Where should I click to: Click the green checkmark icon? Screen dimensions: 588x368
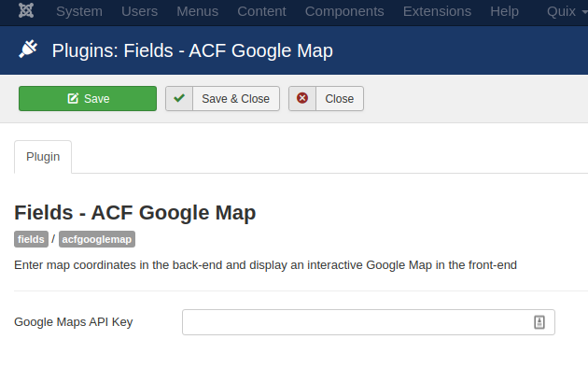[x=179, y=98]
